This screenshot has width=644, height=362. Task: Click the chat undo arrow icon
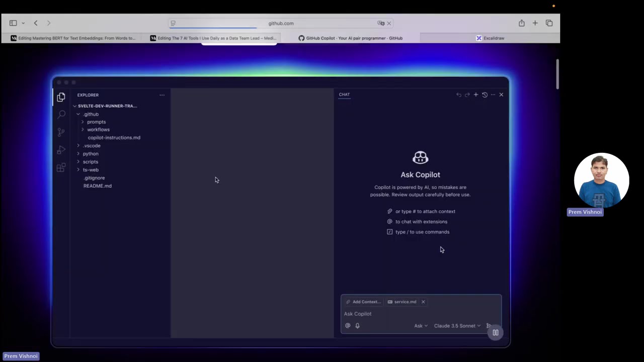[459, 95]
